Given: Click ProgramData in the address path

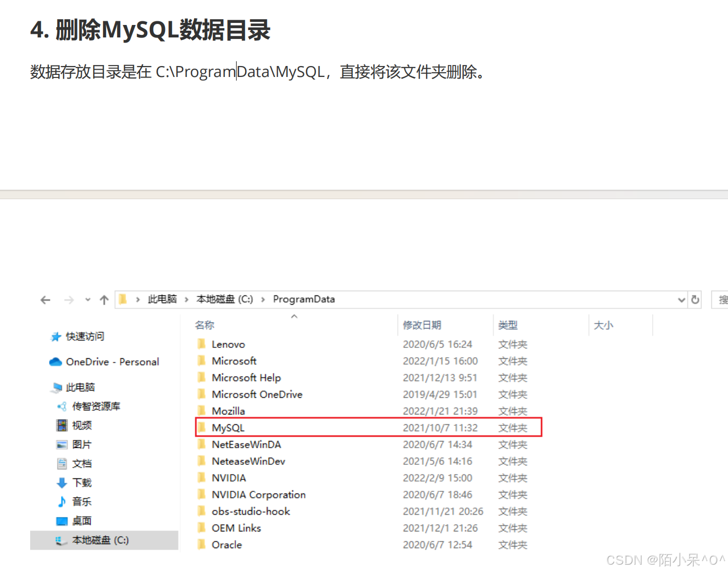Looking at the screenshot, I should 304,299.
